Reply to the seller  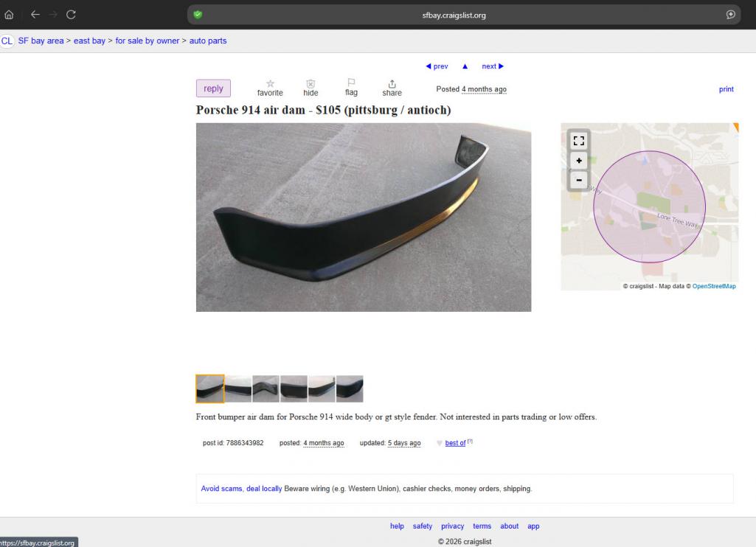point(213,88)
